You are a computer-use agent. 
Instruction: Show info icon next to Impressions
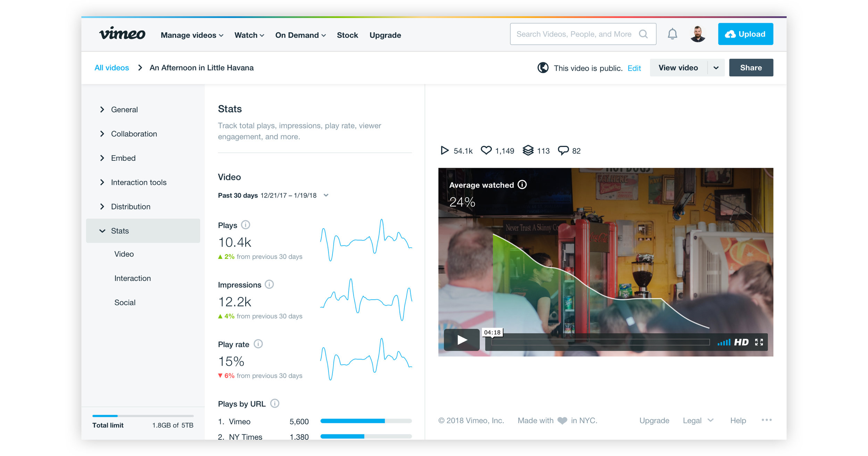(x=269, y=284)
